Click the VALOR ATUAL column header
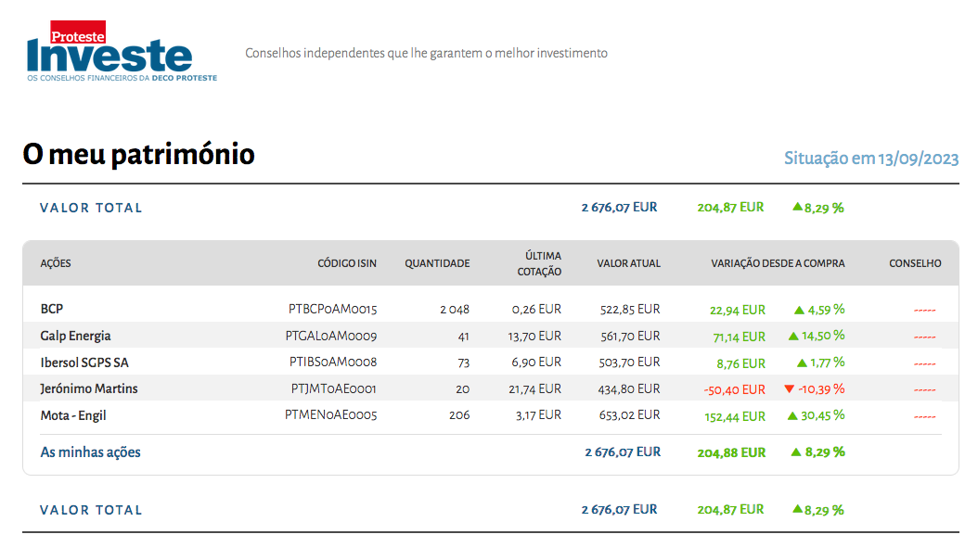 pos(628,263)
